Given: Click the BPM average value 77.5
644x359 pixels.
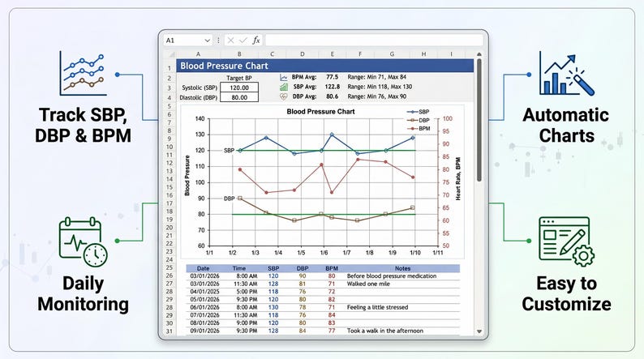Looking at the screenshot, I should [333, 77].
